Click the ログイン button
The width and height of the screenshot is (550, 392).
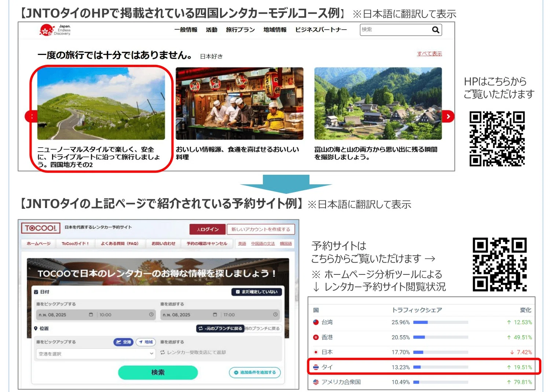(208, 229)
